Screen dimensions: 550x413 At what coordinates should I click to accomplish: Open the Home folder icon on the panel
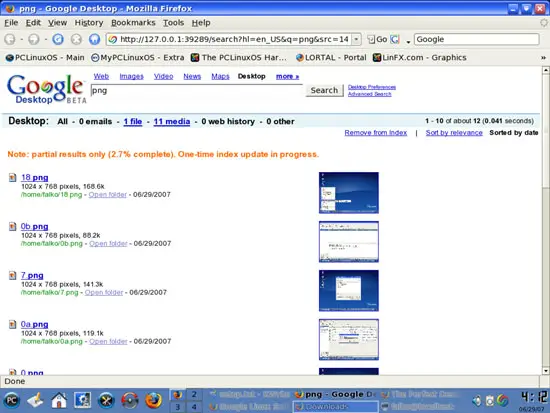[59, 400]
